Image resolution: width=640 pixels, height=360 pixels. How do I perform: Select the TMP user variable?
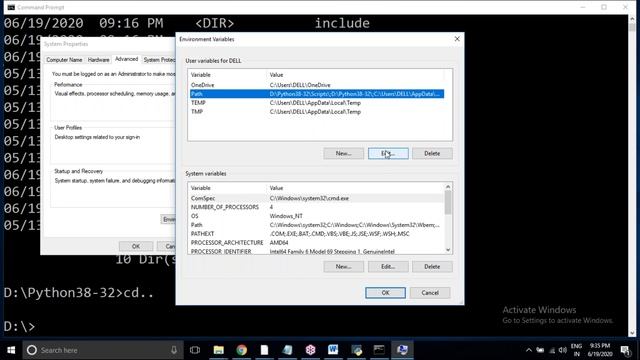pyautogui.click(x=317, y=112)
